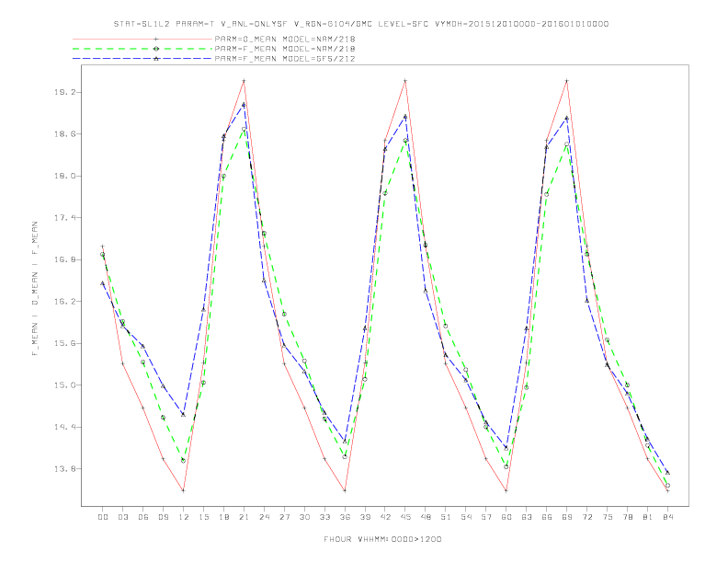Click x-axis forecast hour label 24

point(264,517)
